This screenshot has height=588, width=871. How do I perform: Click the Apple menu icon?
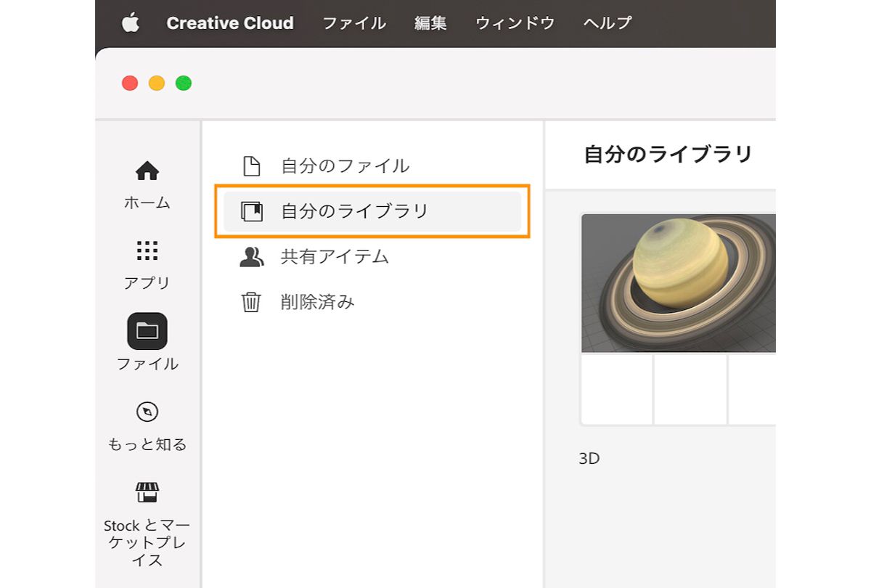(131, 23)
